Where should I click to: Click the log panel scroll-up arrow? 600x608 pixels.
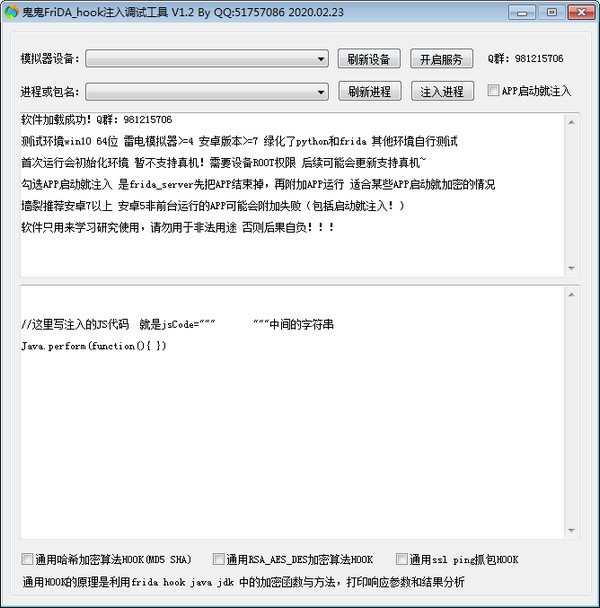(573, 120)
